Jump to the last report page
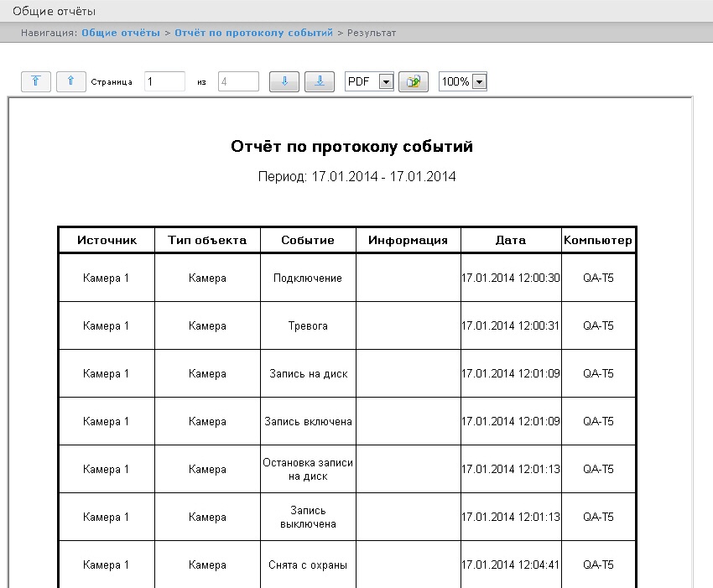713x588 pixels. click(x=320, y=81)
